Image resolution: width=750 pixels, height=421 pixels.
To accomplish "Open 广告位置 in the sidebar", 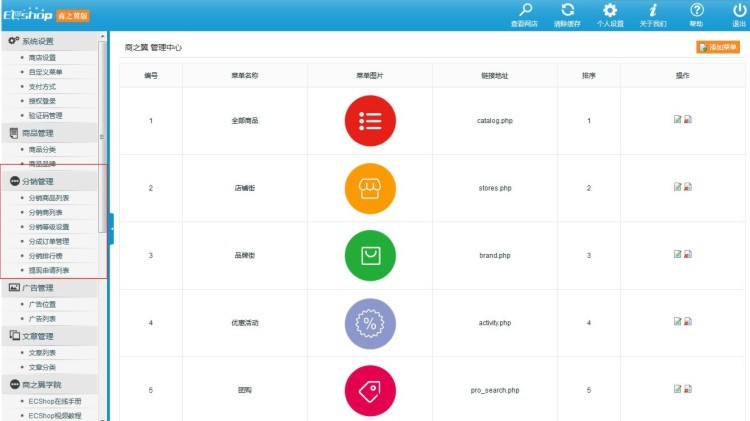I will pyautogui.click(x=42, y=304).
